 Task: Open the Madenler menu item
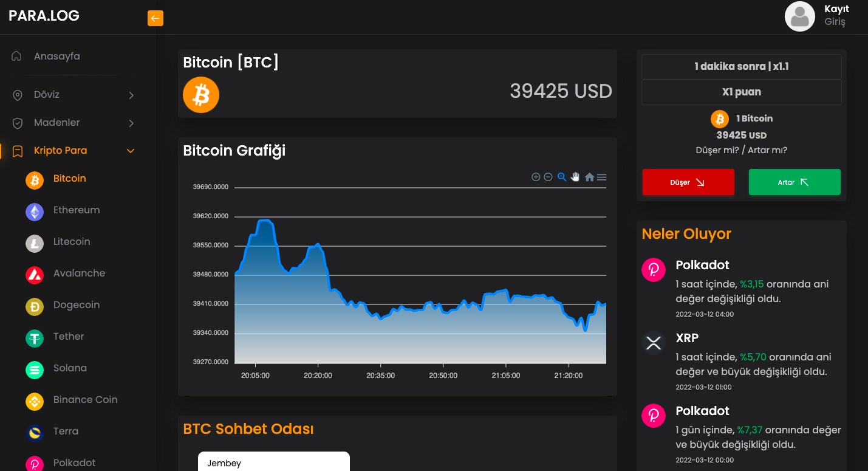57,123
